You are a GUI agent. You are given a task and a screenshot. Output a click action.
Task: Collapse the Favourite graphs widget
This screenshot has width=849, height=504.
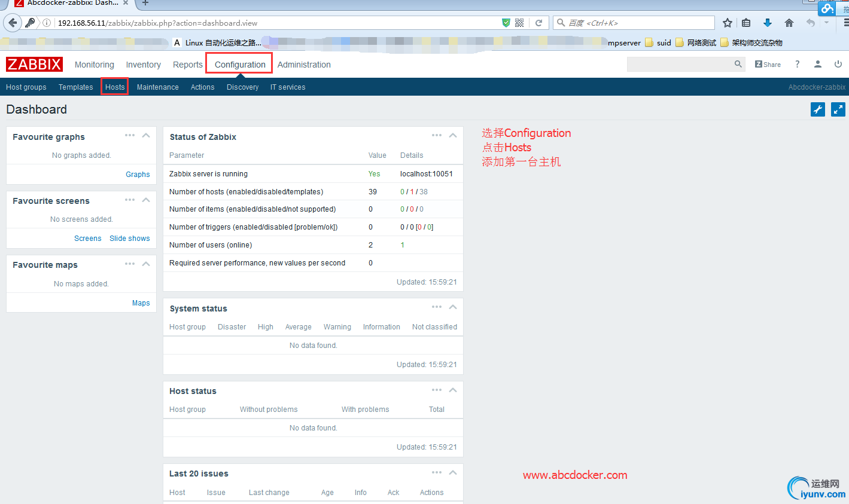click(146, 135)
